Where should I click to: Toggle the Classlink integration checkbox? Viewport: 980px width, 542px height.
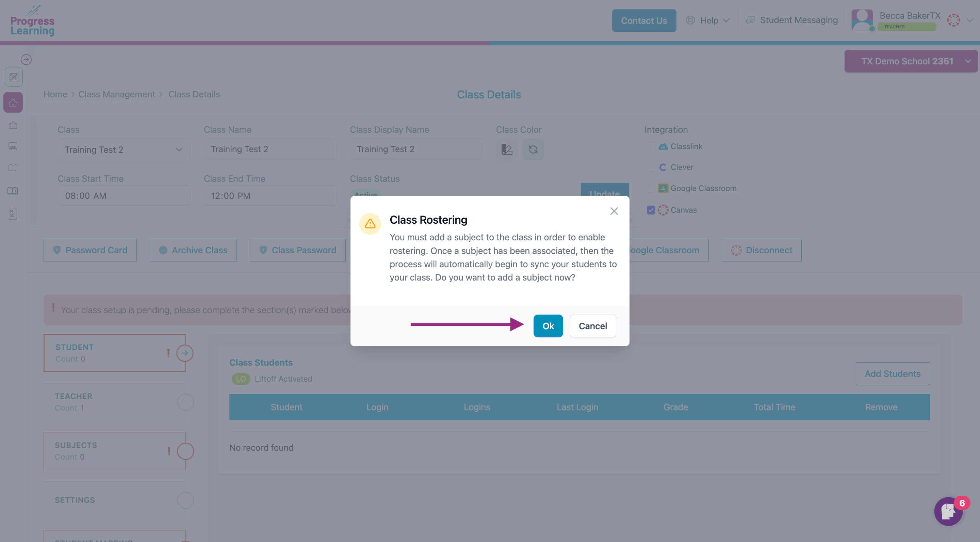click(651, 146)
